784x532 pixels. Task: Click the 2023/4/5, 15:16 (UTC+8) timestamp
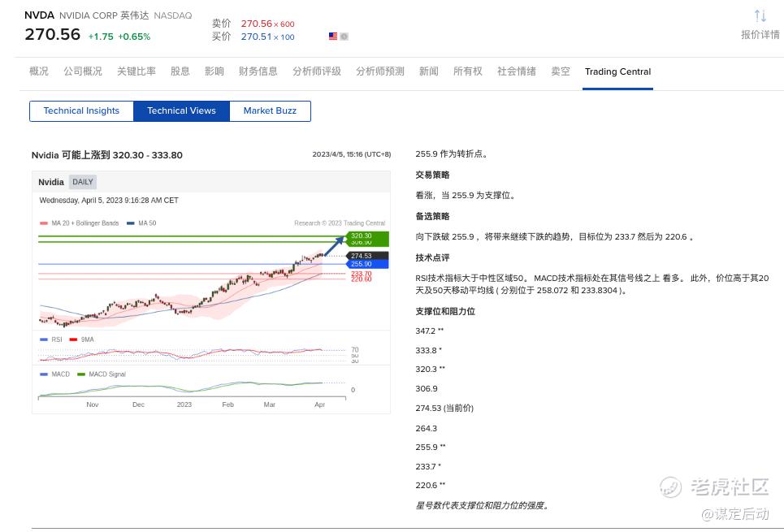click(x=352, y=154)
